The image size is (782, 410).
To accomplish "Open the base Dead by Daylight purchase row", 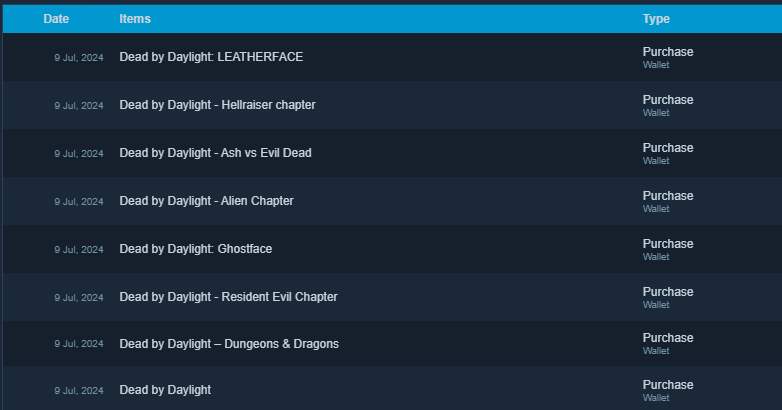I will click(x=392, y=389).
